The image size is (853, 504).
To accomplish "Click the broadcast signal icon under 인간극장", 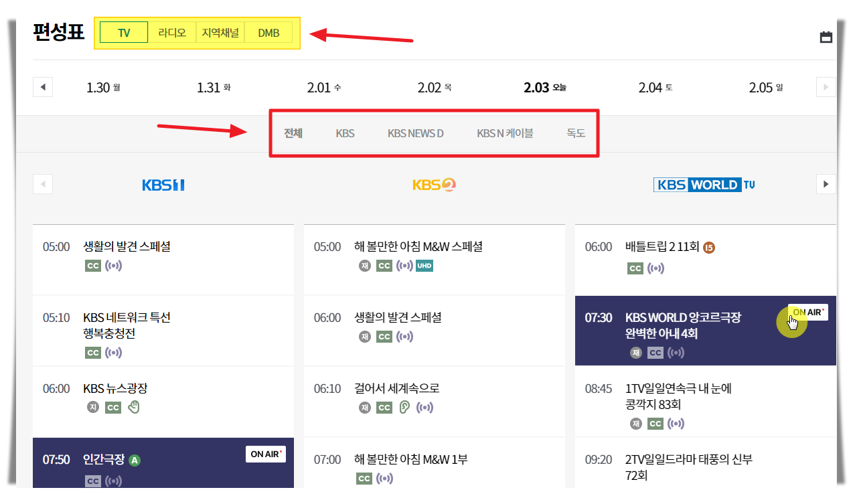I will (x=114, y=481).
